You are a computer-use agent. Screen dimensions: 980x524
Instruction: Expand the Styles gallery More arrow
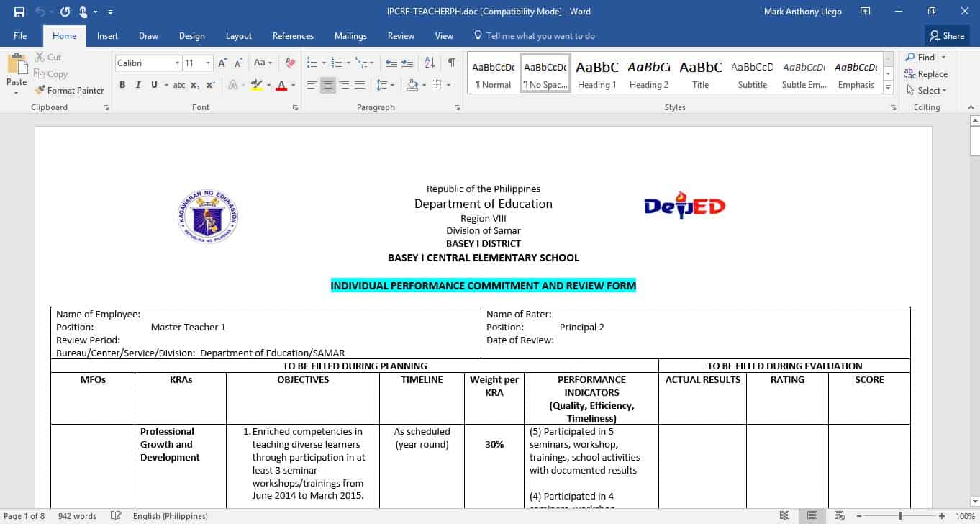(x=889, y=88)
